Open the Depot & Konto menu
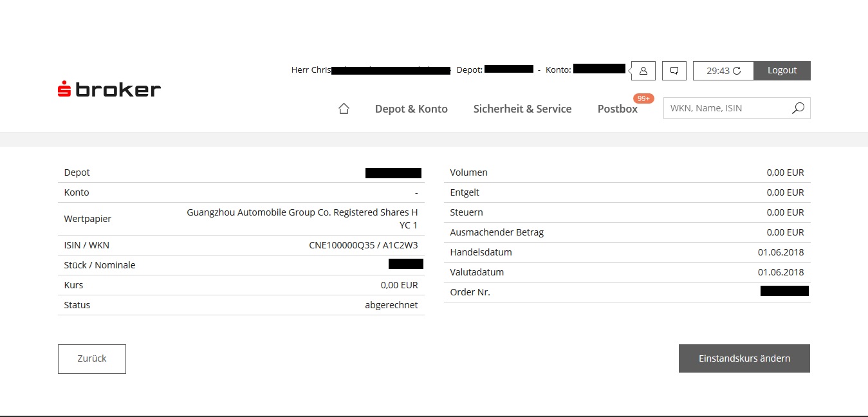The image size is (868, 417). (411, 109)
